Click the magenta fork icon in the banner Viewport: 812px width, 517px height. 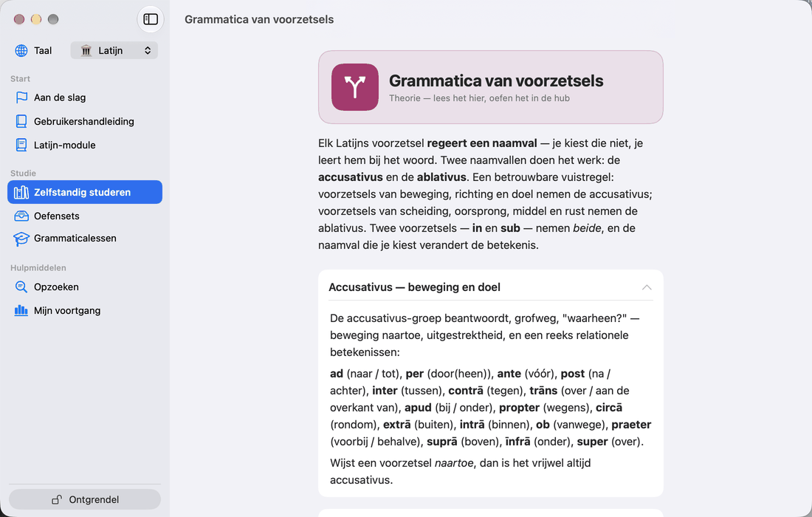355,87
